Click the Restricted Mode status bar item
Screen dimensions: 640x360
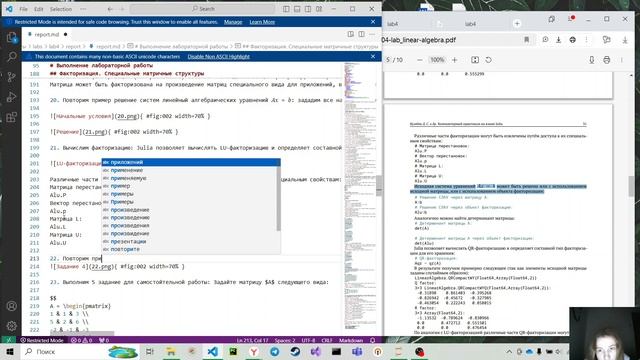pos(42,340)
